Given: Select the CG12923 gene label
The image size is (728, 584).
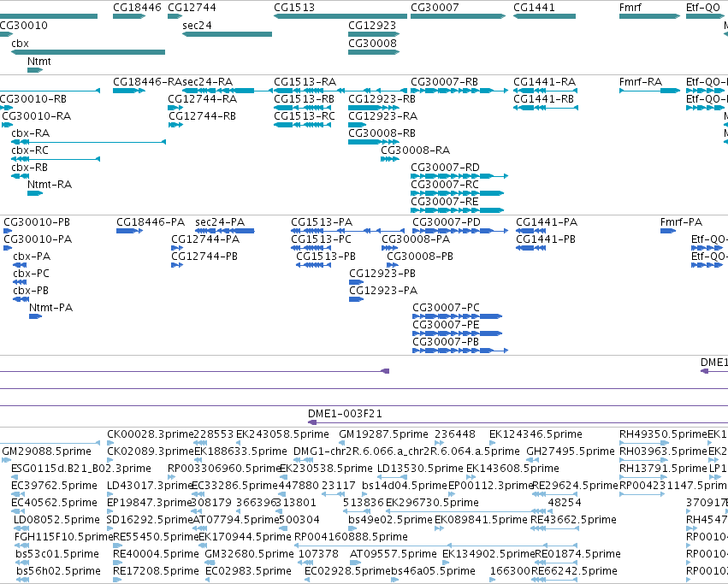Looking at the screenshot, I should pyautogui.click(x=372, y=25).
